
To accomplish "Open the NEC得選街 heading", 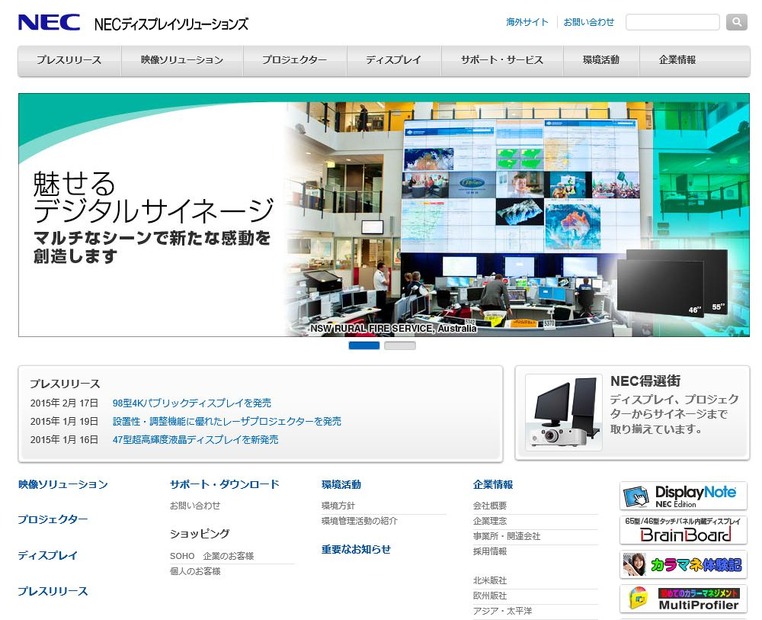I will coord(645,381).
